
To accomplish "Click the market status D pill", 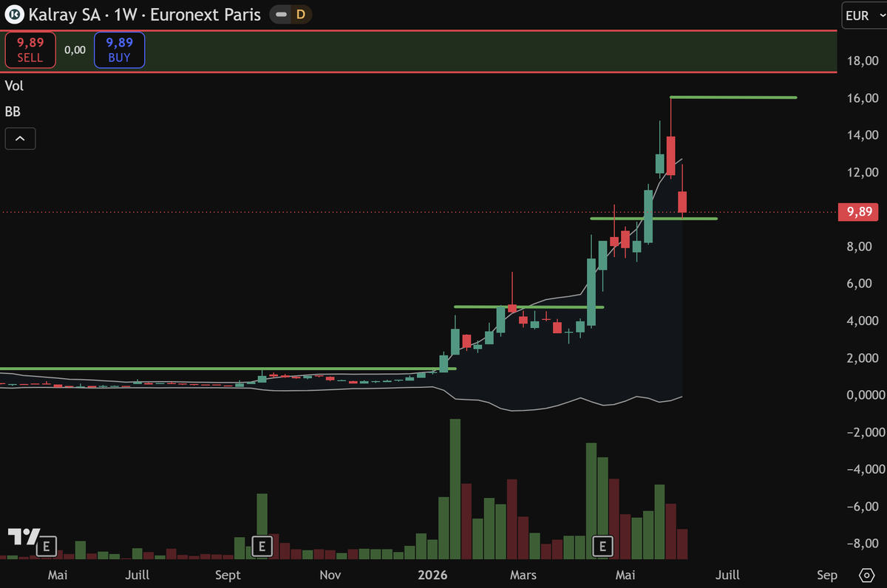I will tap(290, 14).
